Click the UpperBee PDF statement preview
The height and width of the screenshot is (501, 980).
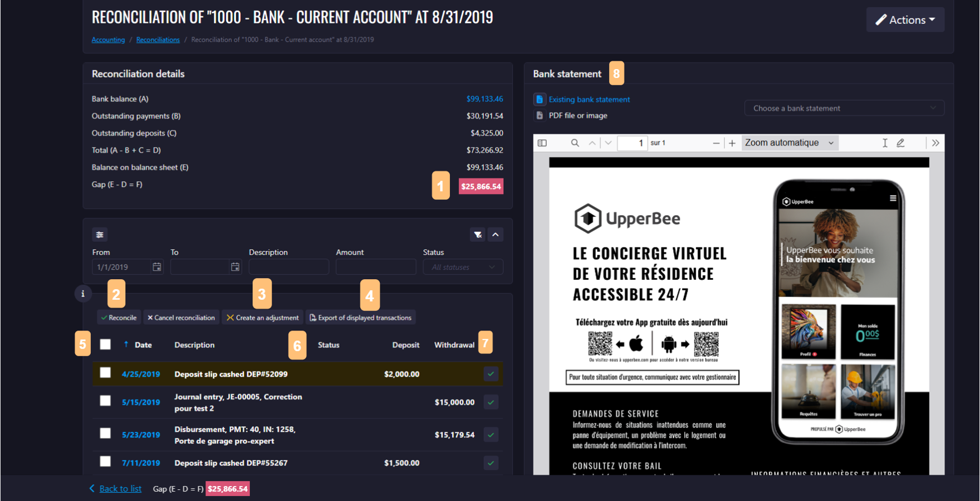(739, 316)
